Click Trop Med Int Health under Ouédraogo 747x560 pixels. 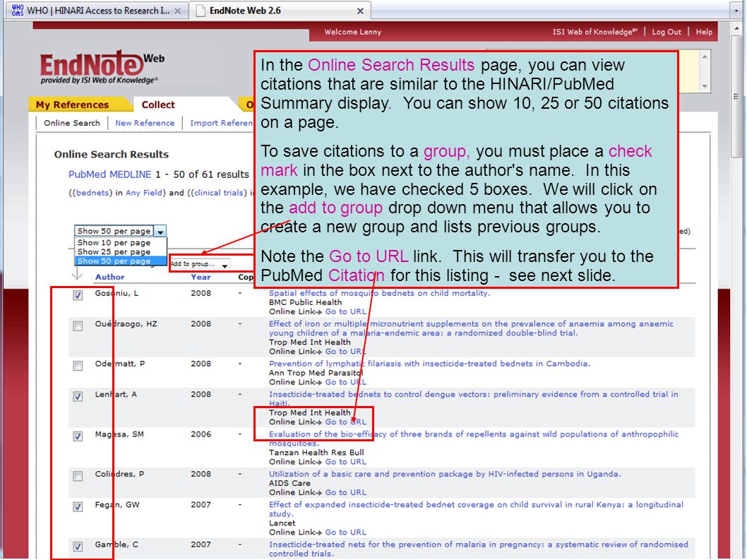pyautogui.click(x=310, y=342)
